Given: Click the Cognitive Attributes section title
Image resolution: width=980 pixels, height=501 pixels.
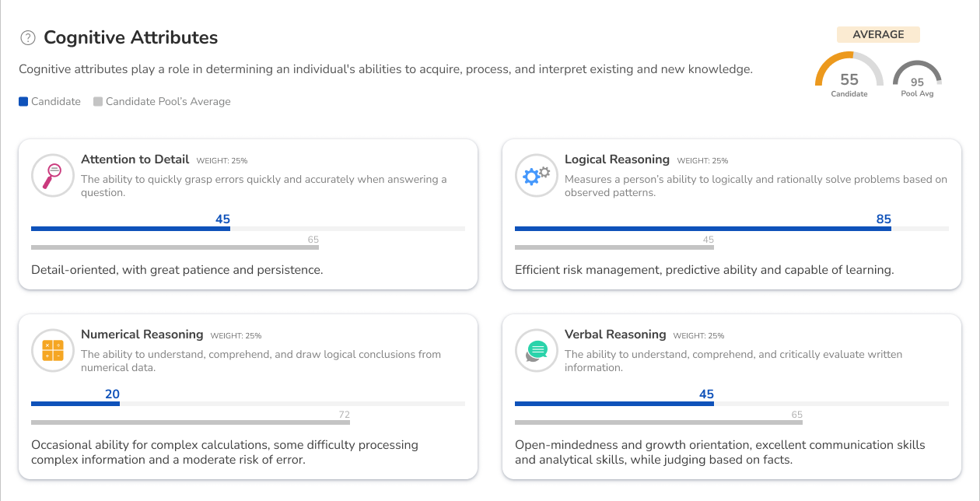Looking at the screenshot, I should (x=131, y=37).
